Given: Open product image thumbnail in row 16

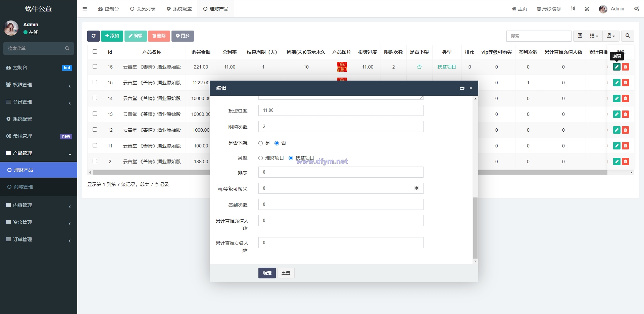Looking at the screenshot, I should pyautogui.click(x=342, y=67).
